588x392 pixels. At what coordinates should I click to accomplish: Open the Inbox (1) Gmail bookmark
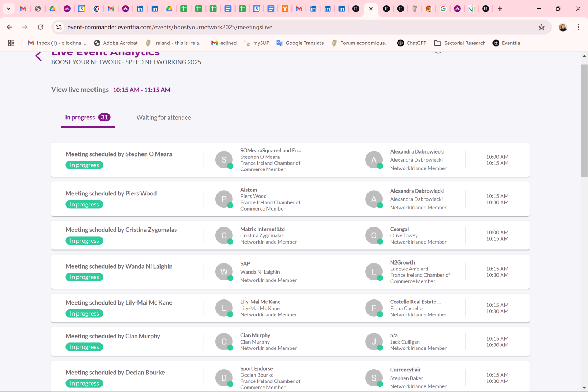[57, 43]
